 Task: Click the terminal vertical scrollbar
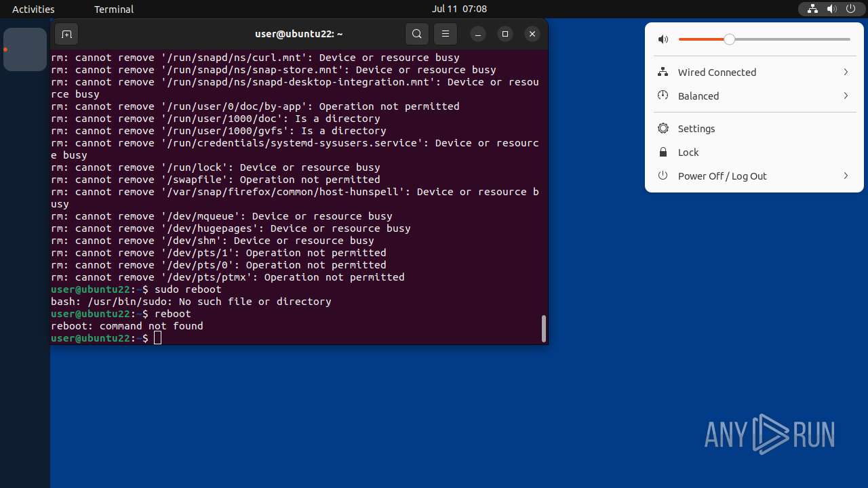point(544,329)
